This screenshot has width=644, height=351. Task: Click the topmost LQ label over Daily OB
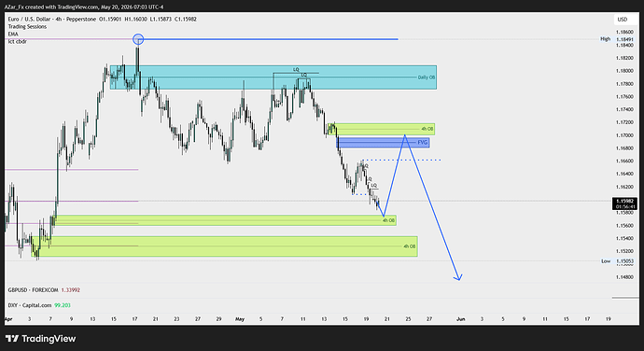pos(296,70)
